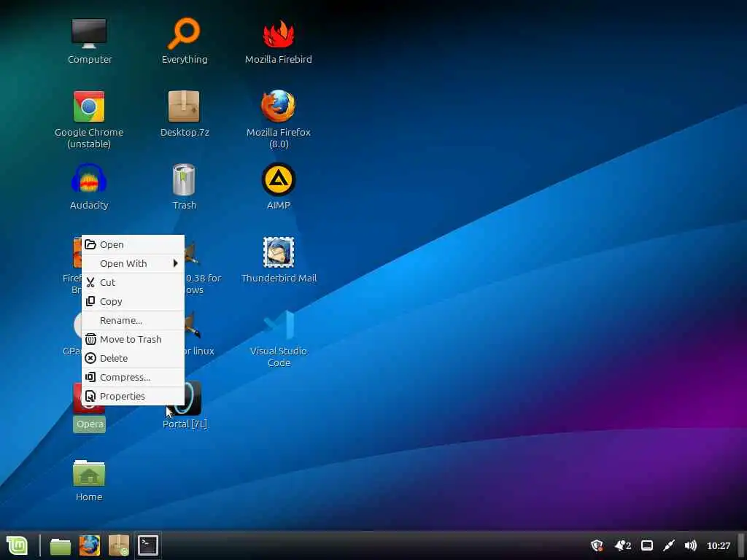The height and width of the screenshot is (560, 747).
Task: Choose Copy in the context menu
Action: pos(133,301)
